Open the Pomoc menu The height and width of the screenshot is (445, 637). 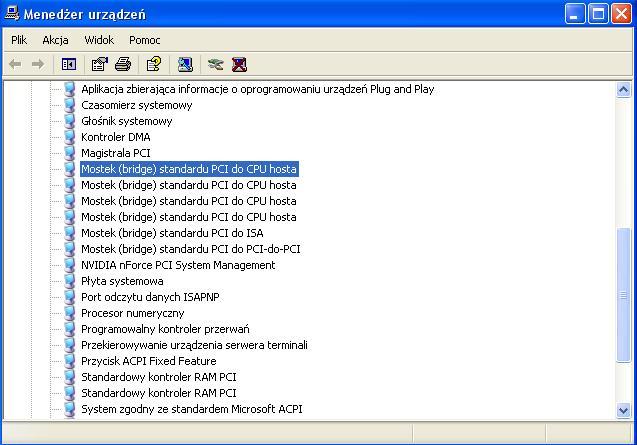tap(145, 40)
